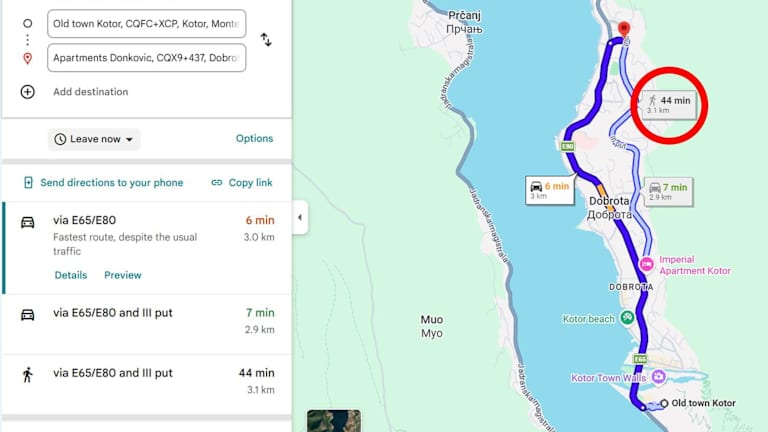Collapse the side panel with arrow

coord(299,217)
